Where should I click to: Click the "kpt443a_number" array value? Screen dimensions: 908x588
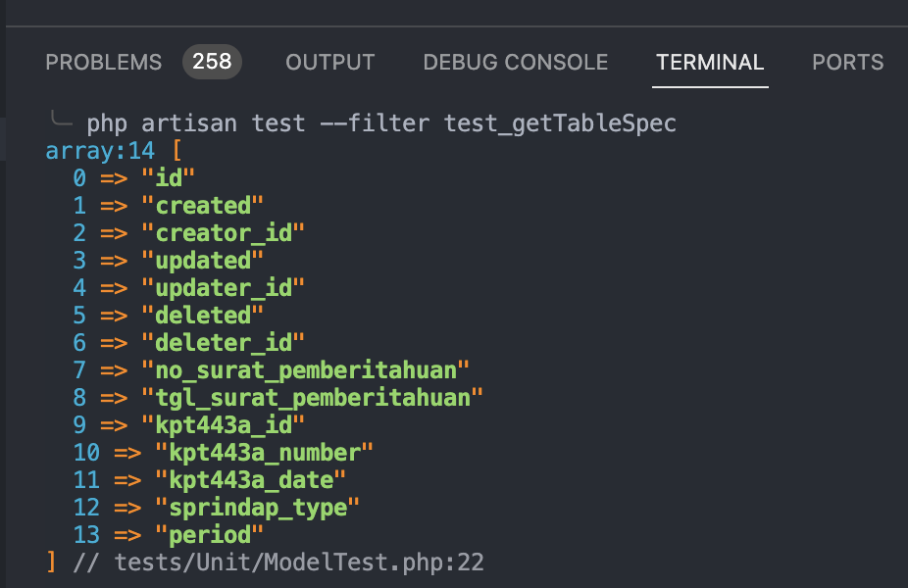[265, 453]
